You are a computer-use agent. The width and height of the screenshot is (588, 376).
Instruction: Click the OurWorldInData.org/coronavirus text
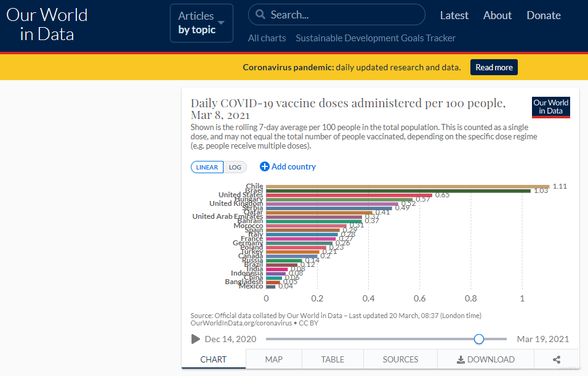[241, 323]
